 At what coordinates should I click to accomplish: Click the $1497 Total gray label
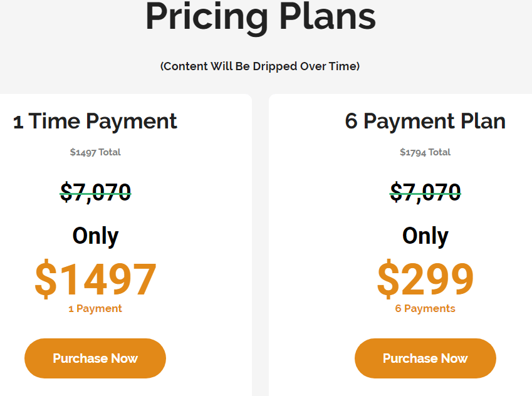(x=95, y=152)
